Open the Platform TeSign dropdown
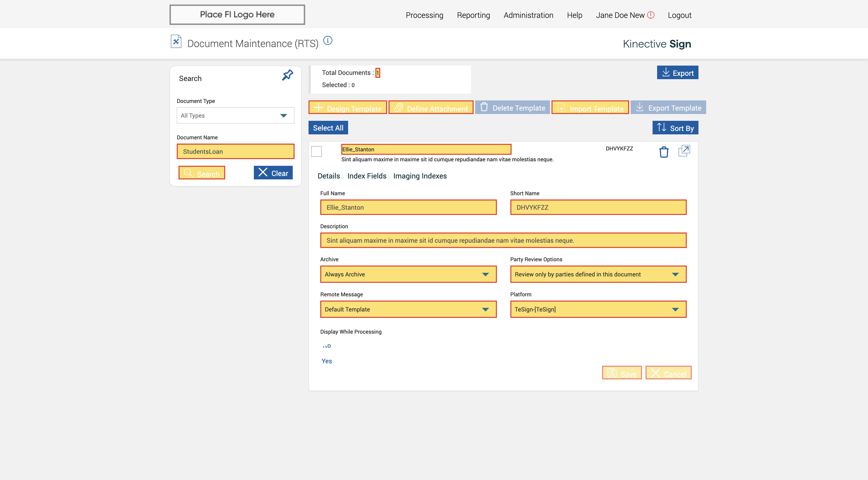The image size is (868, 480). click(x=598, y=309)
